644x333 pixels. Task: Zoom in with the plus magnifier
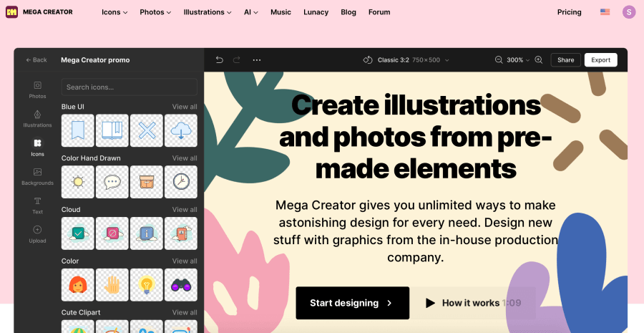pos(539,60)
